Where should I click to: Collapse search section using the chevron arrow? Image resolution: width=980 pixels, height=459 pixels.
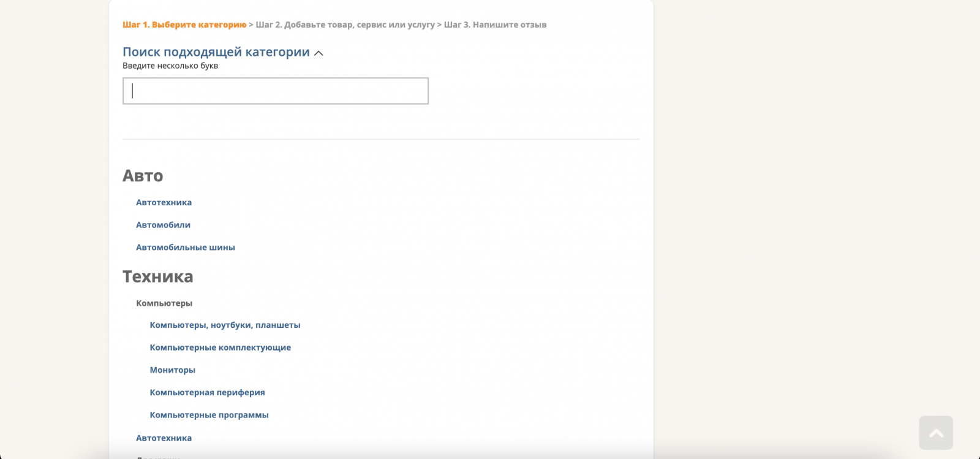318,53
